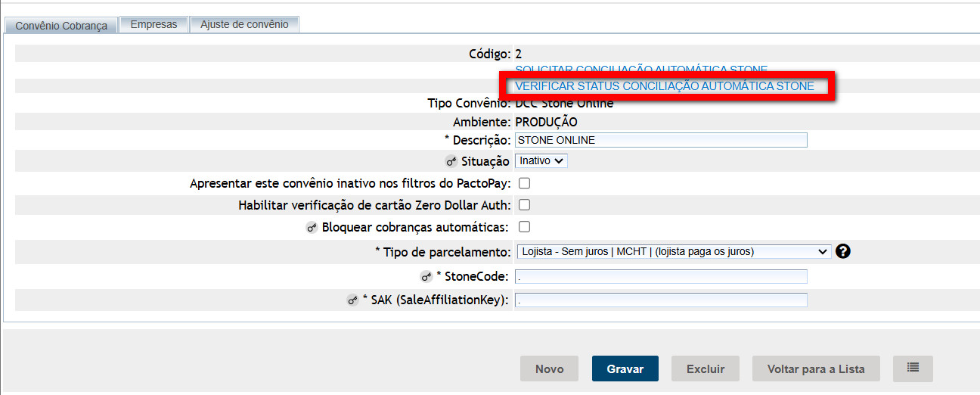Select the Convênio Cobrança tab
The height and width of the screenshot is (395, 980).
(x=61, y=26)
